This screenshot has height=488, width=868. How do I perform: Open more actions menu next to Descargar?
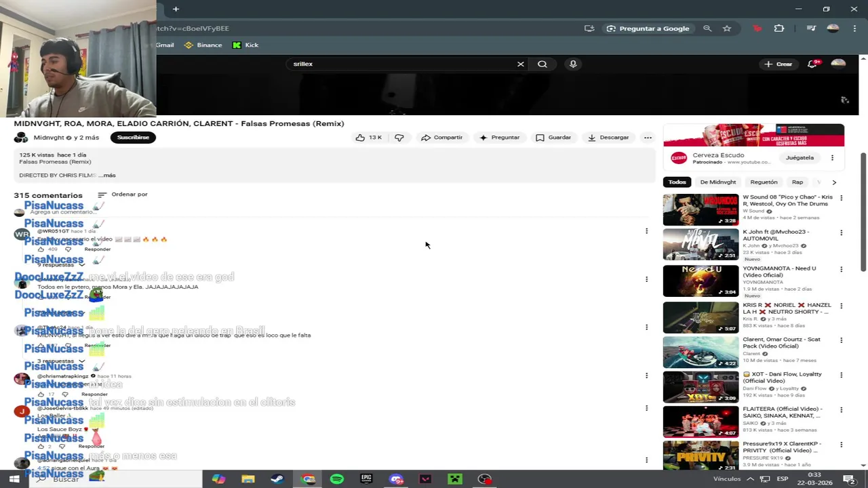[x=648, y=138]
